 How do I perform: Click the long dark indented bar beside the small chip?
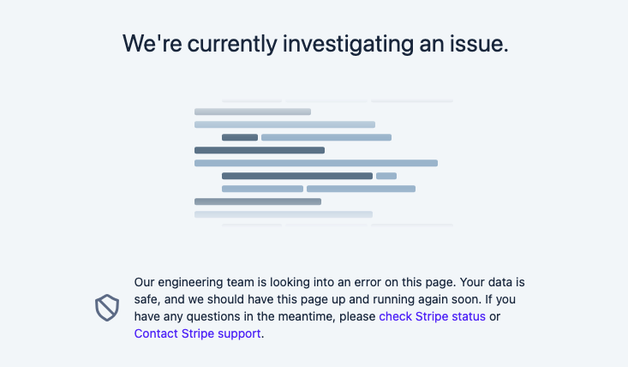pyautogui.click(x=297, y=176)
